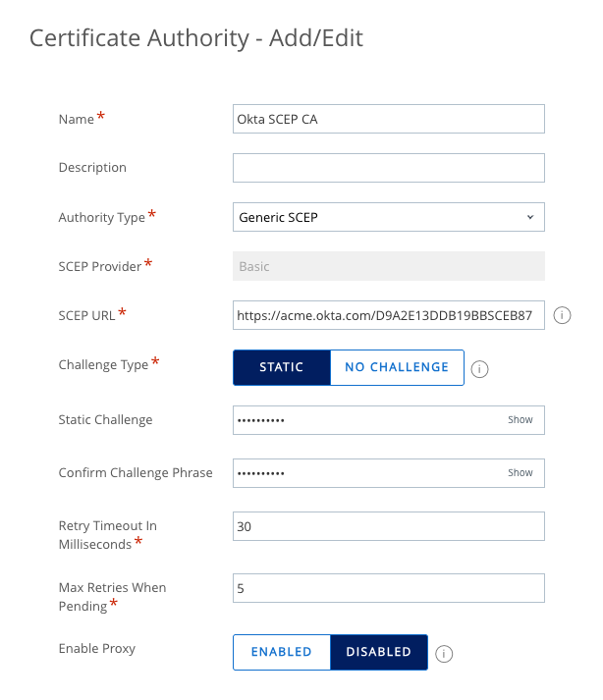Click the info icon beside Enable Proxy

pyautogui.click(x=444, y=653)
